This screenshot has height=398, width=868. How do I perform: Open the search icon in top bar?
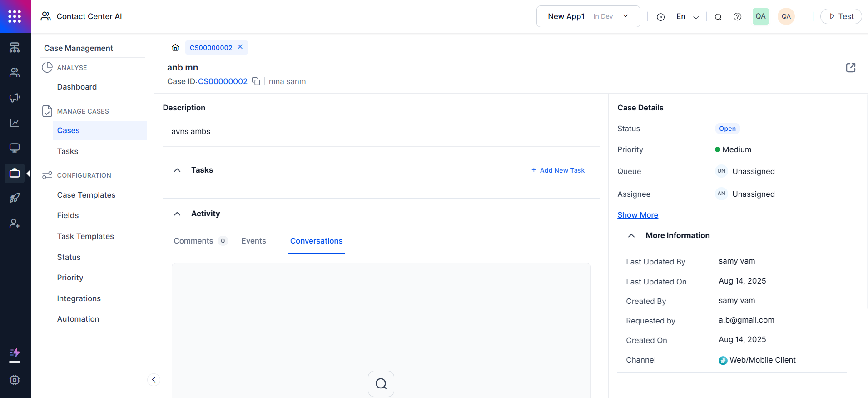tap(718, 17)
